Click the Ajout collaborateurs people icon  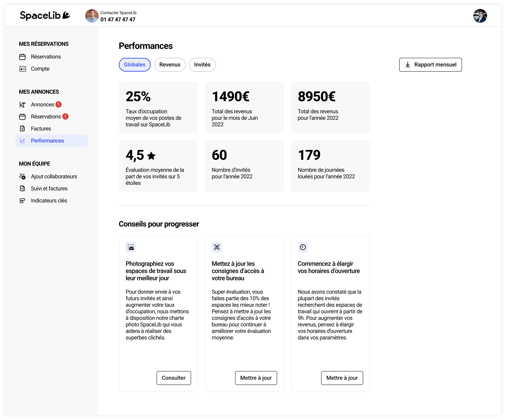22,177
